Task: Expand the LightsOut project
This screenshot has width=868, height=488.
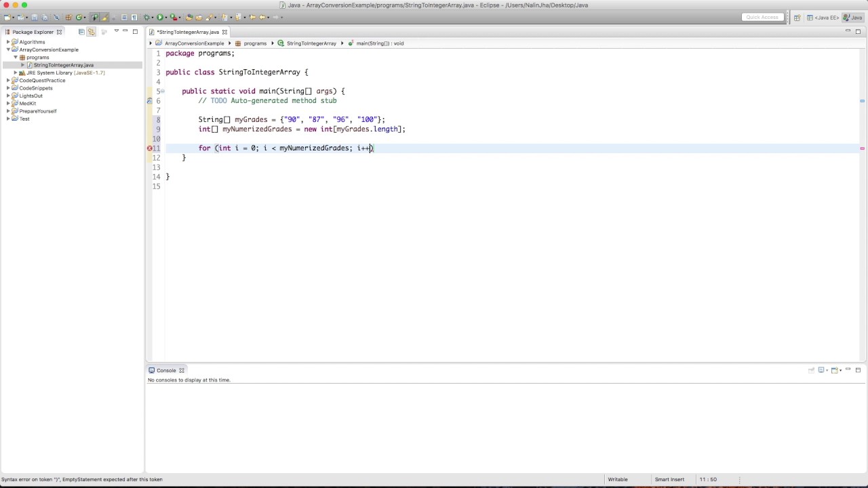Action: (8, 96)
